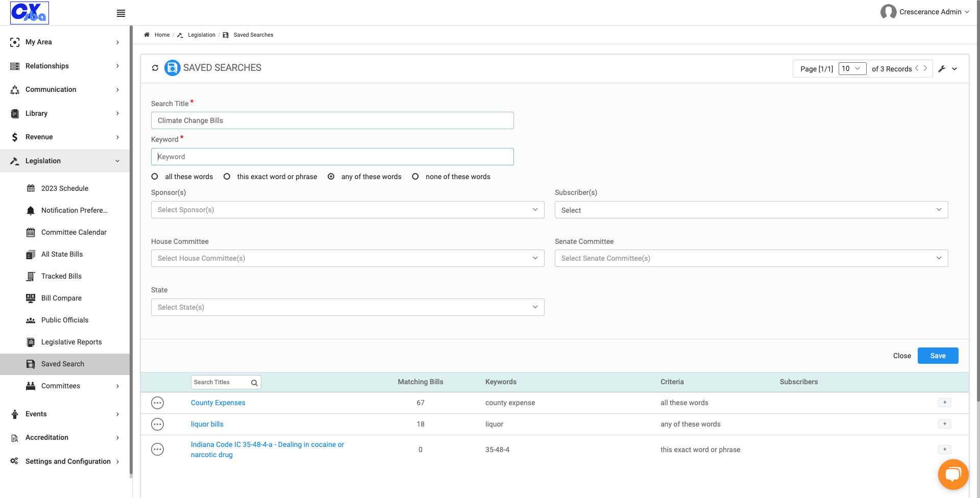The image size is (980, 498).
Task: Open the County Expenses saved search link
Action: pos(218,403)
